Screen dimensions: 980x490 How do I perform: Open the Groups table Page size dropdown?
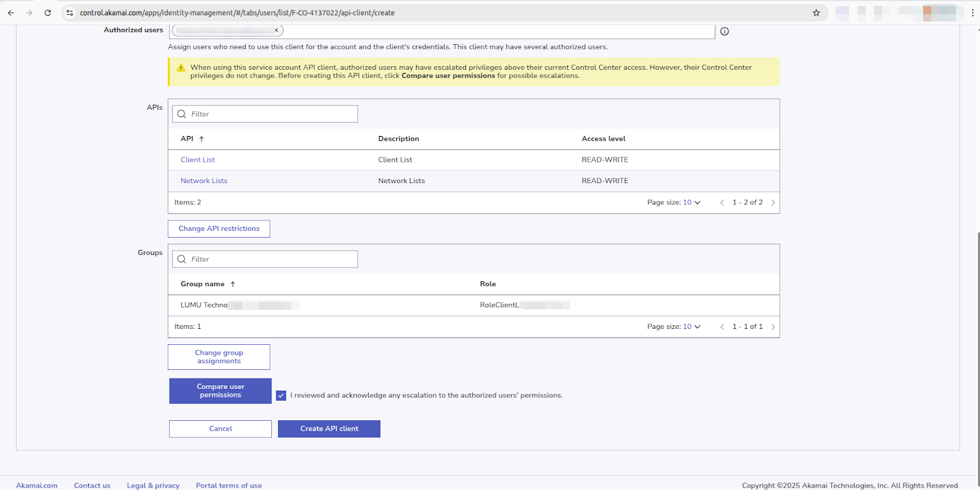click(x=691, y=327)
